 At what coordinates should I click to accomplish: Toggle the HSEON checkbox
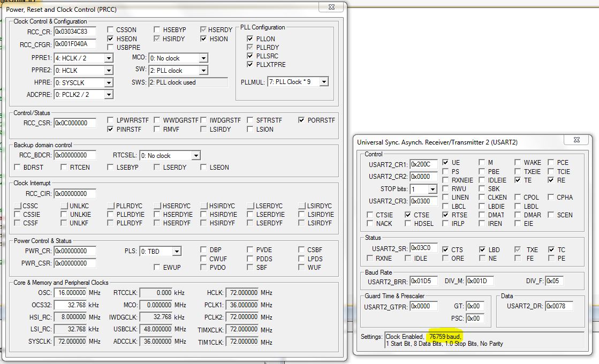[x=111, y=39]
